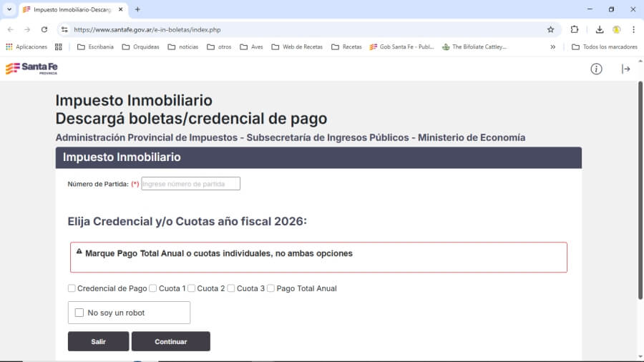The image size is (644, 362).
Task: Restore down the browser window
Action: point(611,9)
